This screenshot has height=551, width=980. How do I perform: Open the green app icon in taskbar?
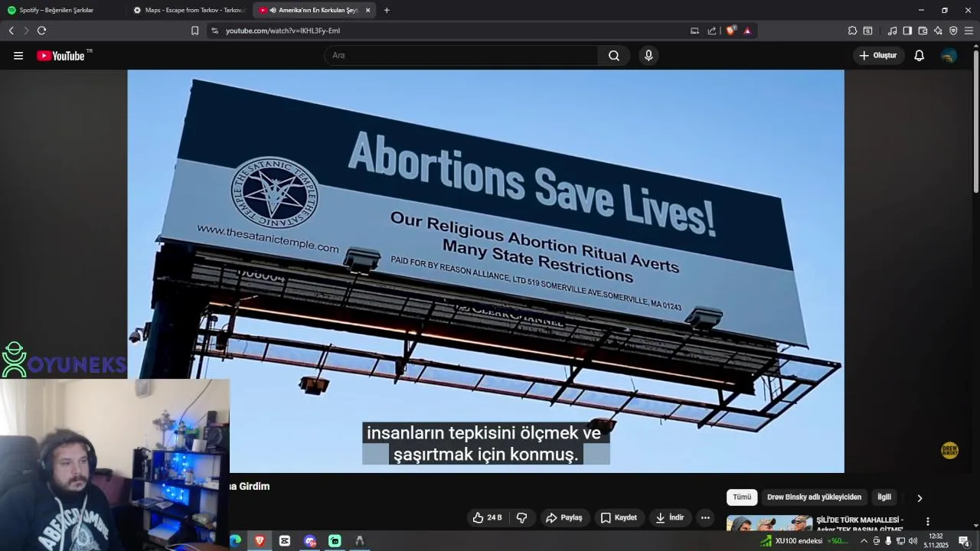[335, 540]
